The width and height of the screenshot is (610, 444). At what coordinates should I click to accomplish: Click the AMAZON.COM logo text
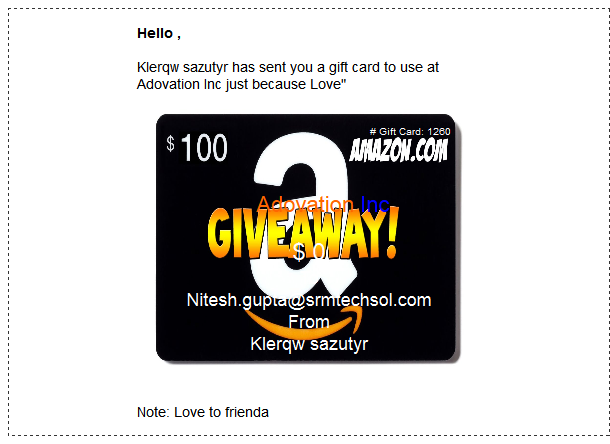pyautogui.click(x=398, y=150)
